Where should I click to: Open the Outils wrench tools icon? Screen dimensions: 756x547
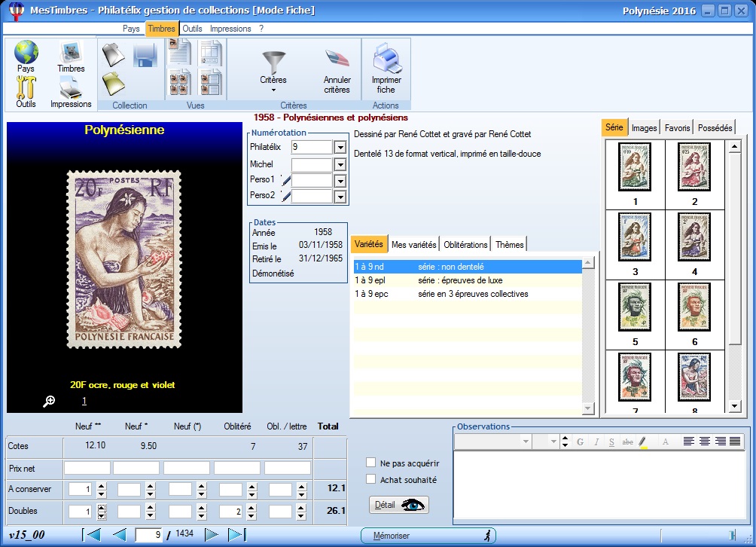click(26, 87)
